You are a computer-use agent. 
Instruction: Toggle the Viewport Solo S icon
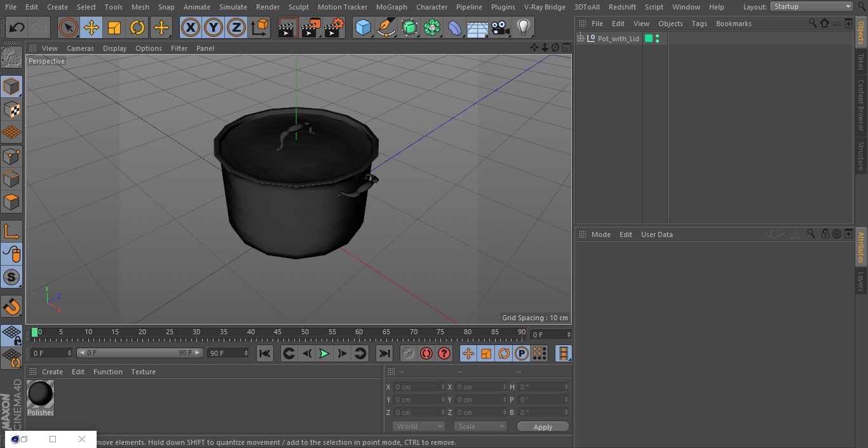coord(11,277)
